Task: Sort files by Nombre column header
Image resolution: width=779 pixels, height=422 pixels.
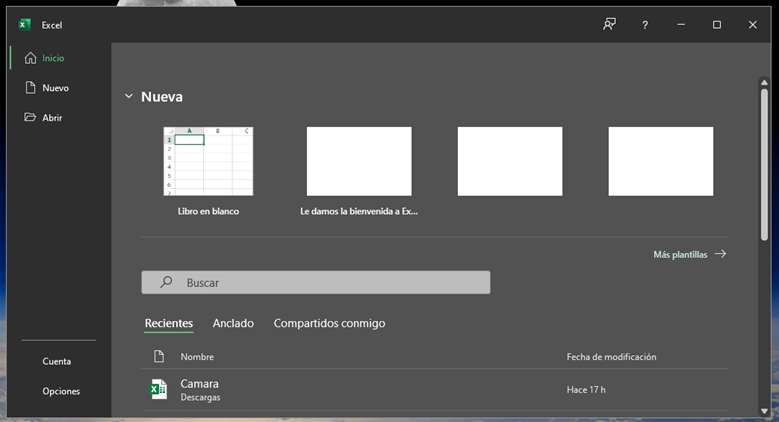Action: pos(197,357)
